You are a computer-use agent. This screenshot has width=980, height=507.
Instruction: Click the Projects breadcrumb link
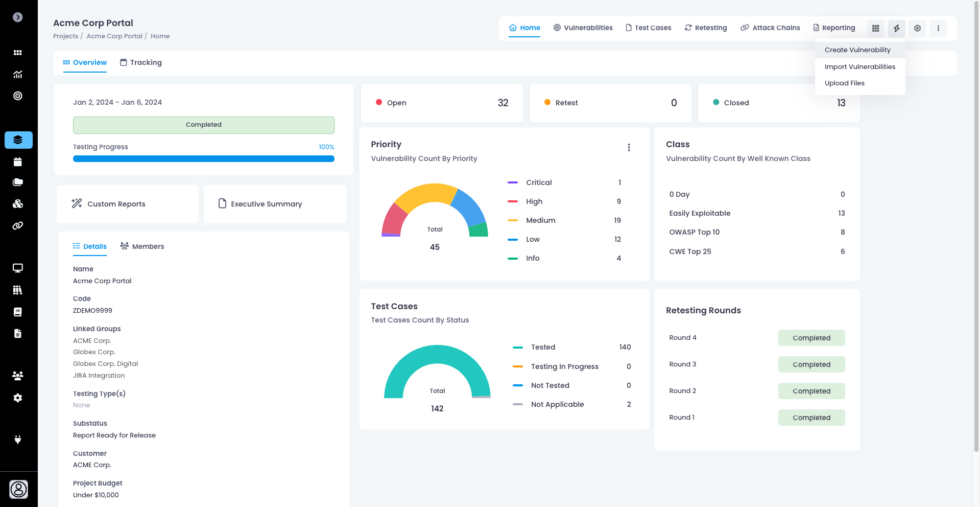click(65, 36)
